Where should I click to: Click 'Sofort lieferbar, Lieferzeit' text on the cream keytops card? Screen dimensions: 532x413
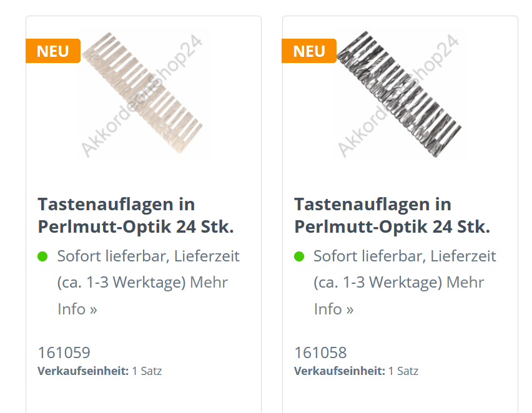point(148,256)
